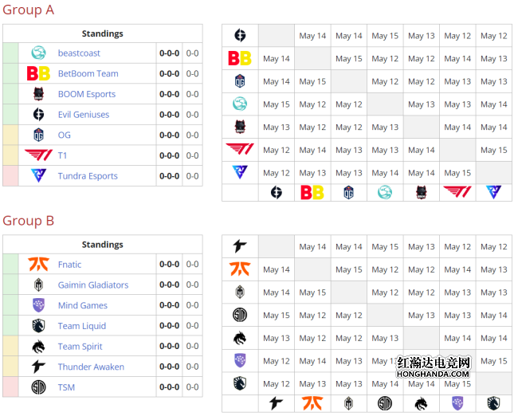
Task: Click the TSM logo in Group B standings
Action: click(39, 387)
